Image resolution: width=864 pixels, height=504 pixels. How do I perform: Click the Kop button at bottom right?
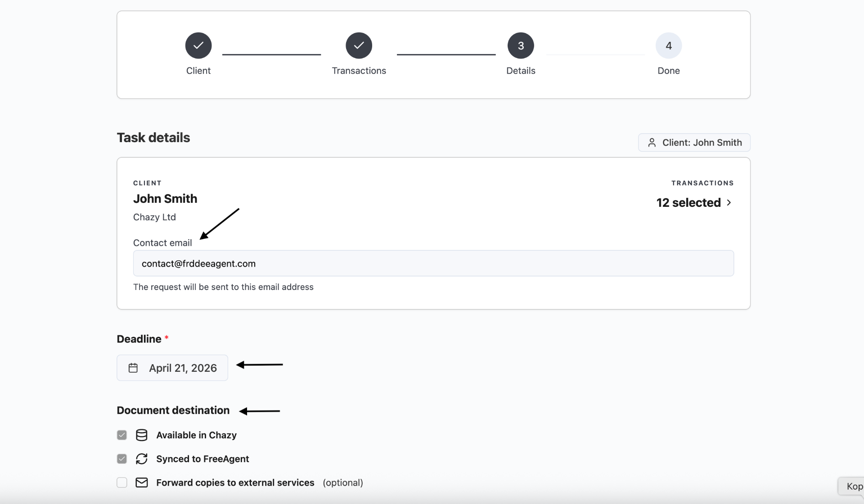[851, 486]
